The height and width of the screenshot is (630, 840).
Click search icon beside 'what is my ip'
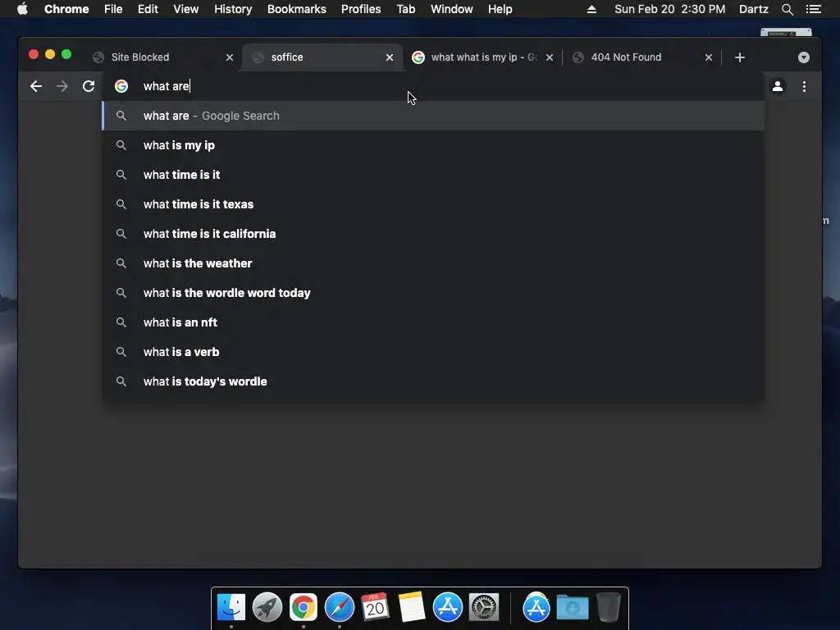point(121,145)
